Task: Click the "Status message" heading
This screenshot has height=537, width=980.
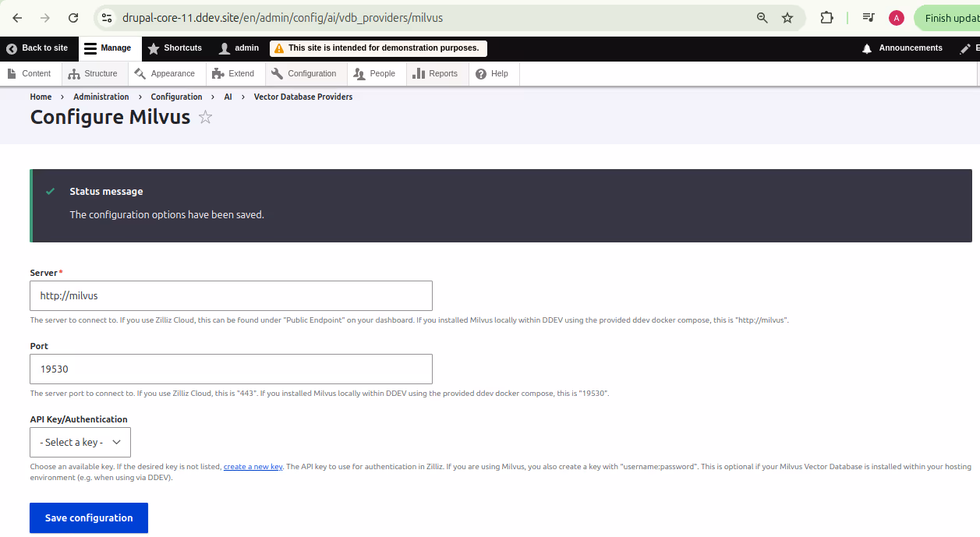Action: pyautogui.click(x=106, y=191)
